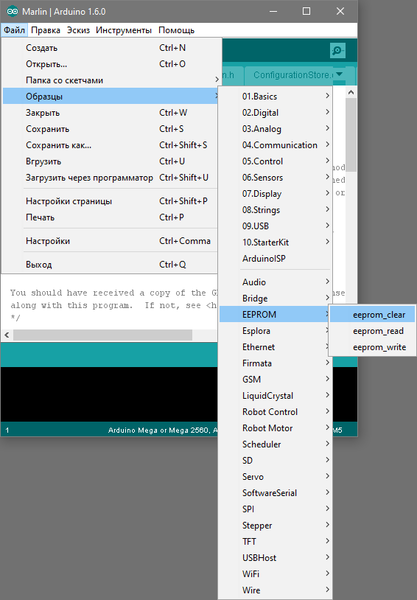This screenshot has width=417, height=600.
Task: Expand 03.Analog examples submenu
Action: (x=276, y=129)
